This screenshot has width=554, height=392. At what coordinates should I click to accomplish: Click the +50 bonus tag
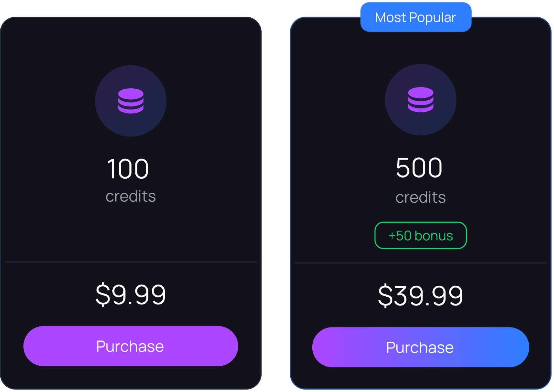(421, 236)
